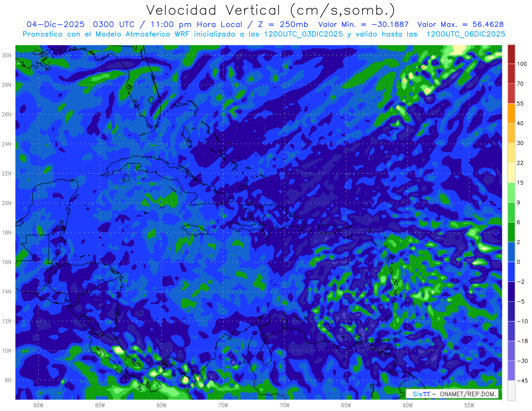Click the colorbar swatch between 70 and 55

coord(512,93)
